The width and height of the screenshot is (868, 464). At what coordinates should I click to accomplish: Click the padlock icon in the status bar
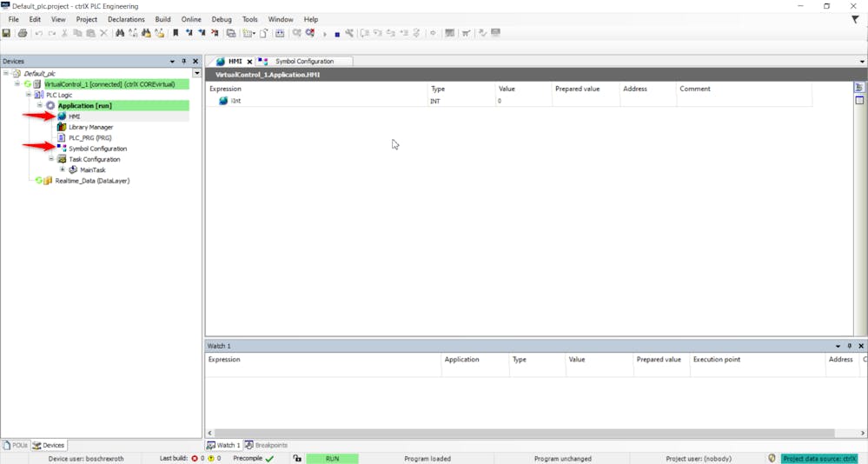tap(297, 459)
